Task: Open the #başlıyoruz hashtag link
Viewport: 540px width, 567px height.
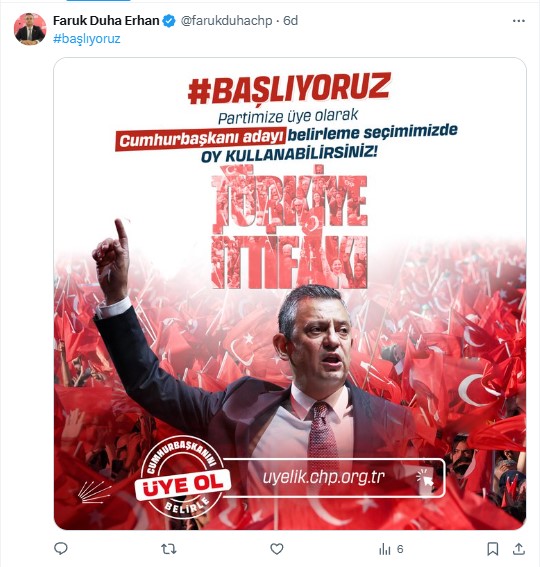Action: 86,39
